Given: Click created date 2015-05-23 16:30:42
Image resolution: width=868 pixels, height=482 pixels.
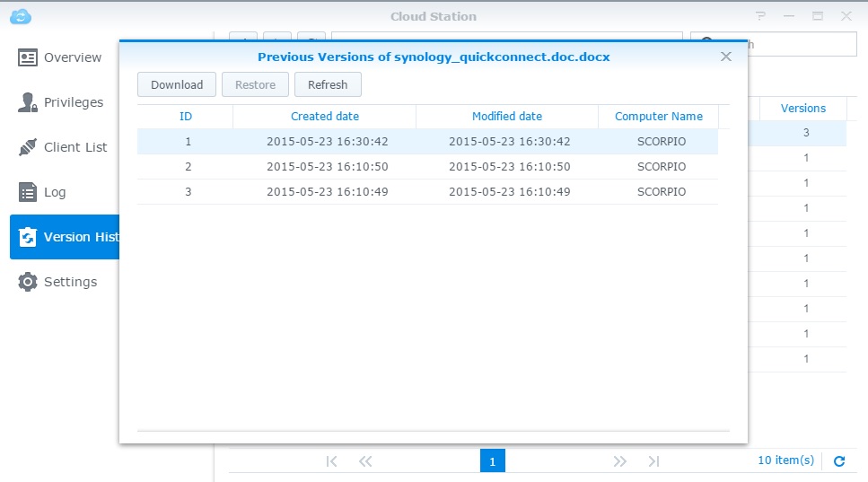Looking at the screenshot, I should point(327,141).
